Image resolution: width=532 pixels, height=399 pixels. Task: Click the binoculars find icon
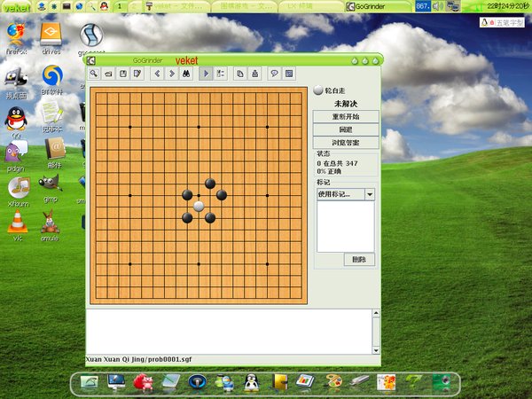[x=186, y=74]
